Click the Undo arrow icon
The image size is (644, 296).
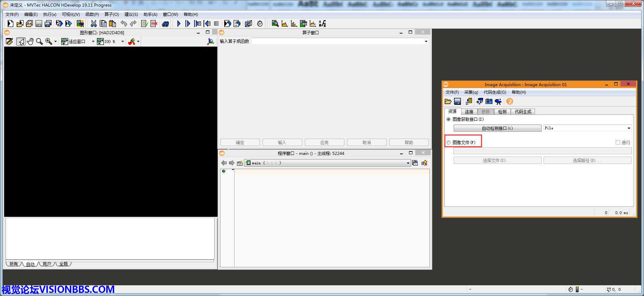click(124, 24)
